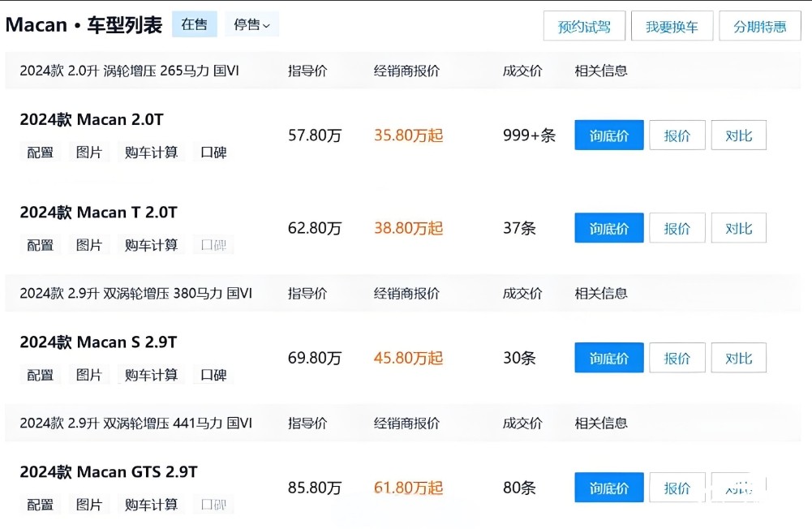
Task: Click 对比 for Macan S 2.9T
Action: 738,358
